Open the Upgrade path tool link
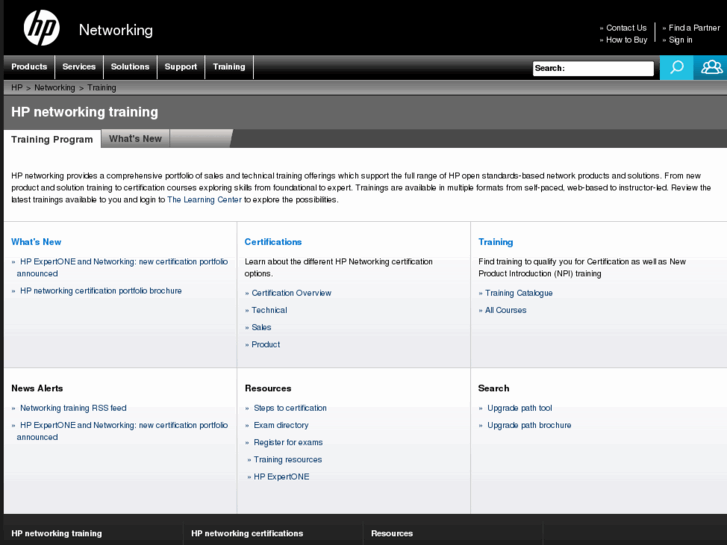The height and width of the screenshot is (545, 727). (x=520, y=408)
